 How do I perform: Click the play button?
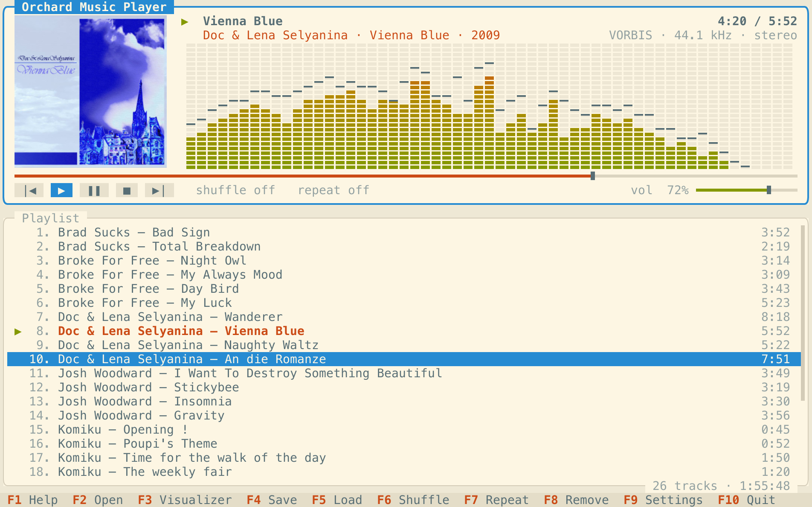click(61, 190)
